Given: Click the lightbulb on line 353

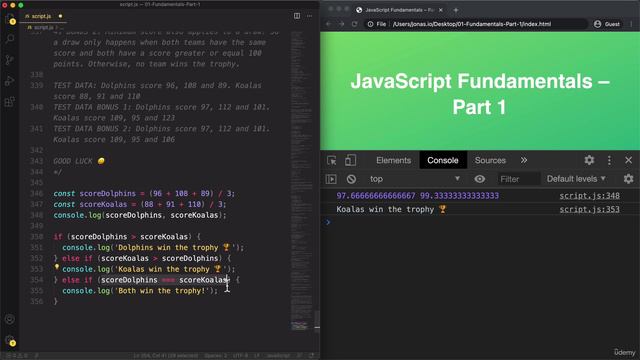Looking at the screenshot, I should 57,267.
